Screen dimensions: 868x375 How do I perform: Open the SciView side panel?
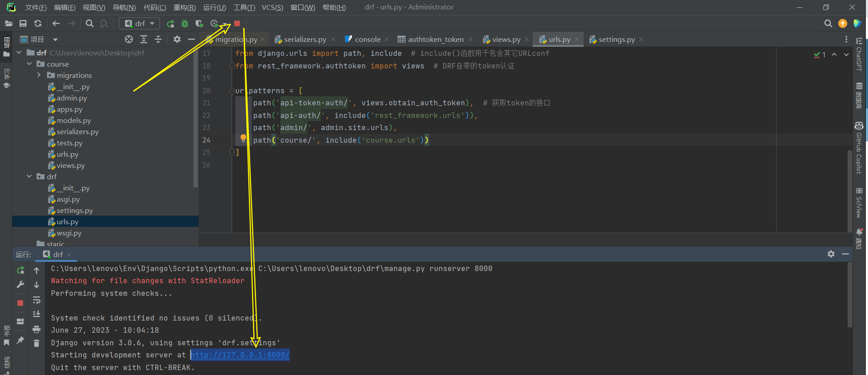tap(859, 203)
